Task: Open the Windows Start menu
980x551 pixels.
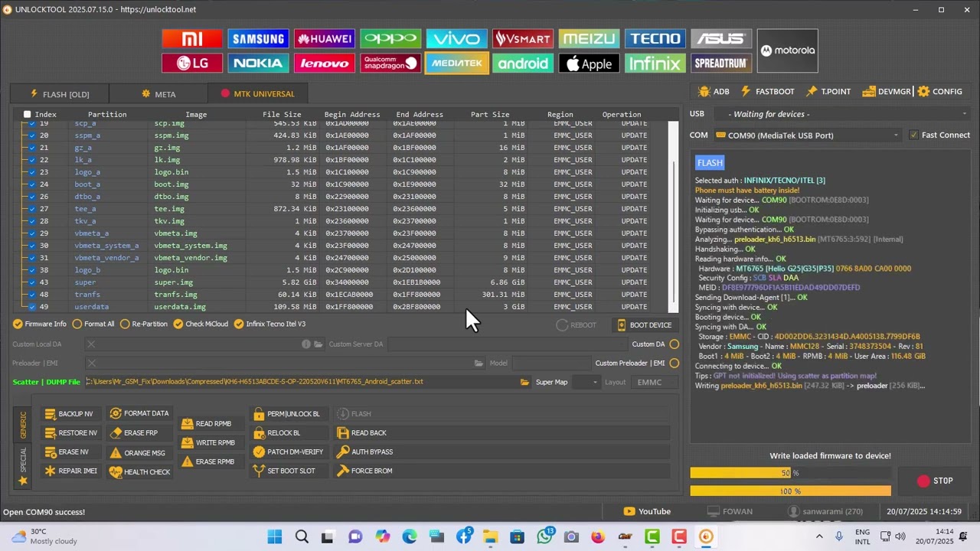Action: 274,536
